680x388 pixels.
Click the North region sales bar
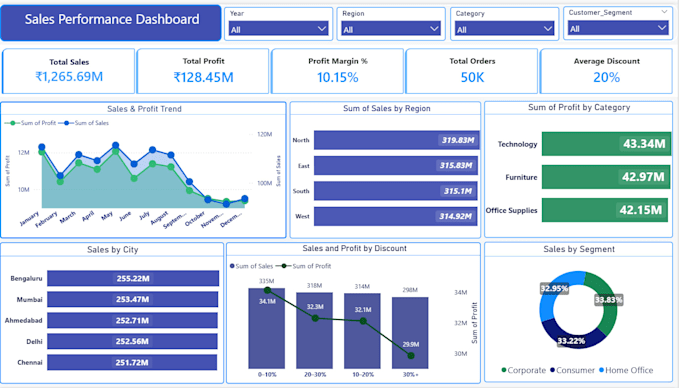coord(397,140)
